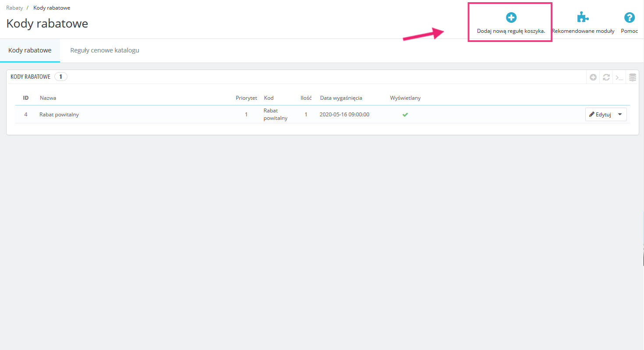Expand the dropdown arrow beside Edytuj

pos(619,115)
